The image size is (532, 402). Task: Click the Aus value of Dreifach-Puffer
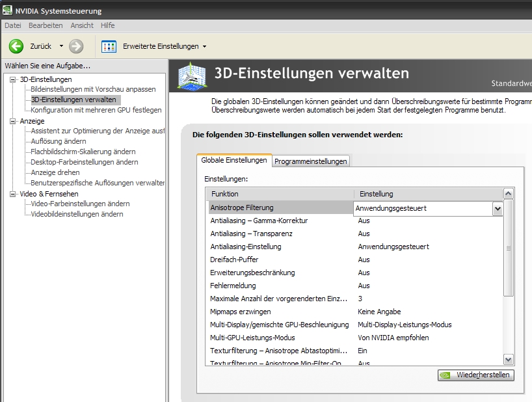(x=364, y=260)
